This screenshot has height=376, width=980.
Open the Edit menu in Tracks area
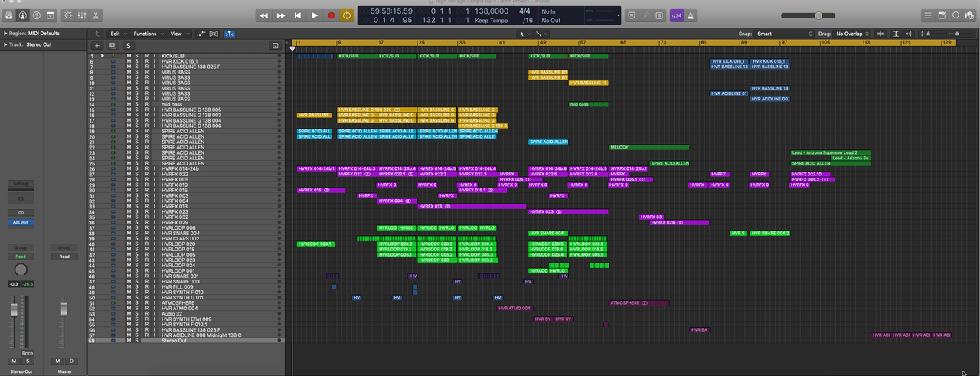tap(117, 34)
